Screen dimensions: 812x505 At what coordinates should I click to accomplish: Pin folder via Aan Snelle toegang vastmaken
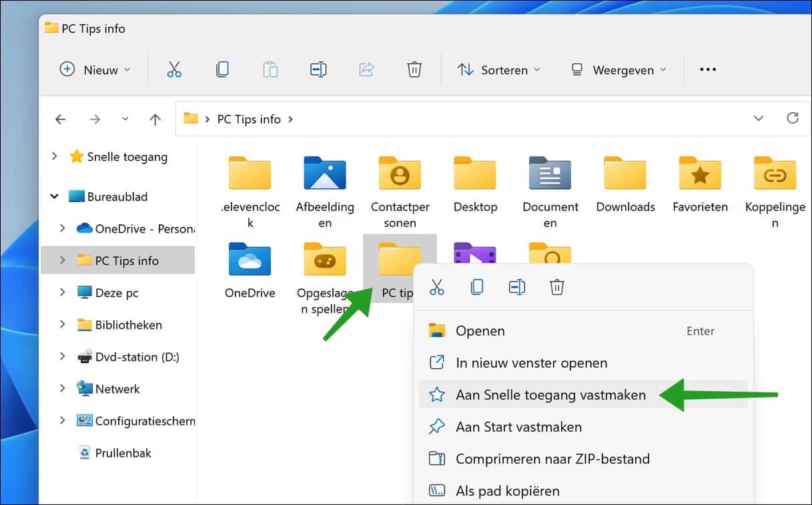click(550, 395)
